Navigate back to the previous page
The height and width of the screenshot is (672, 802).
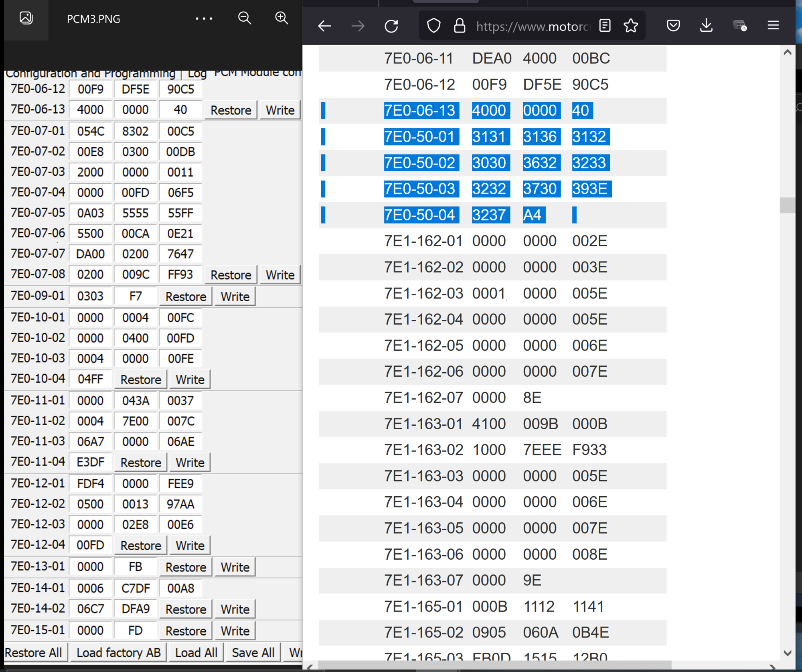point(324,26)
